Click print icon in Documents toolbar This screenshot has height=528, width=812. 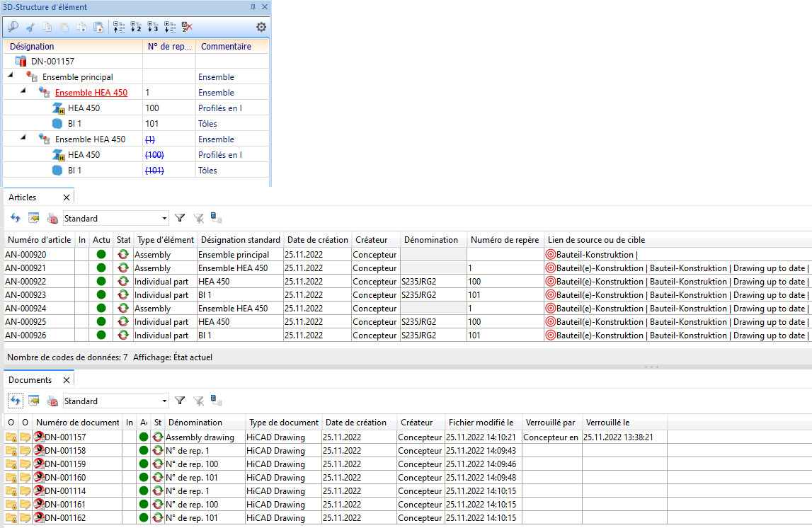tap(52, 401)
